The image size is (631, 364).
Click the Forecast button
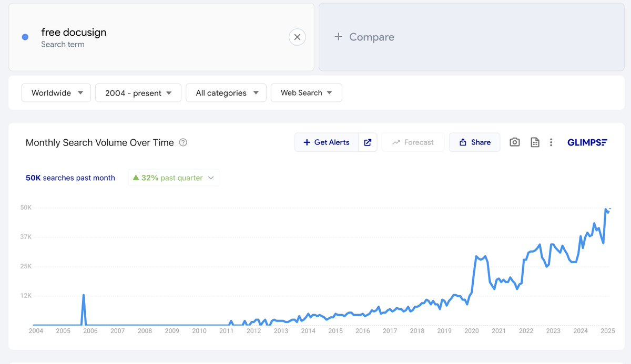click(413, 142)
